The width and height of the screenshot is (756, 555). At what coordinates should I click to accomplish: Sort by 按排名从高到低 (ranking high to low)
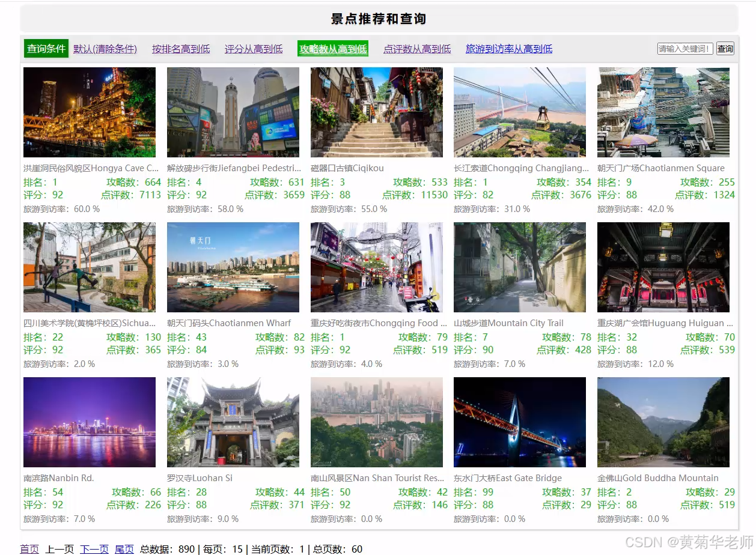pyautogui.click(x=181, y=48)
